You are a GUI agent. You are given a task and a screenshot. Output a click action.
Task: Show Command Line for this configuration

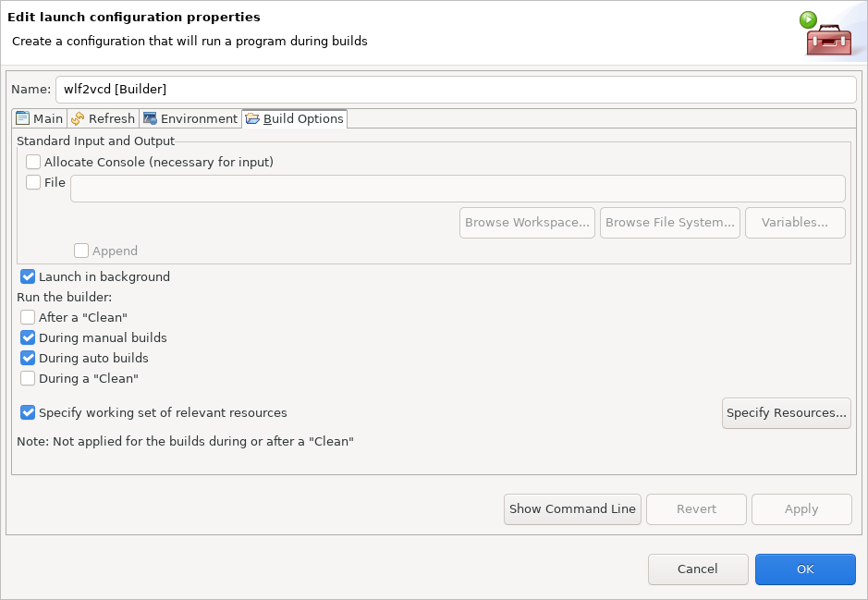pyautogui.click(x=572, y=509)
